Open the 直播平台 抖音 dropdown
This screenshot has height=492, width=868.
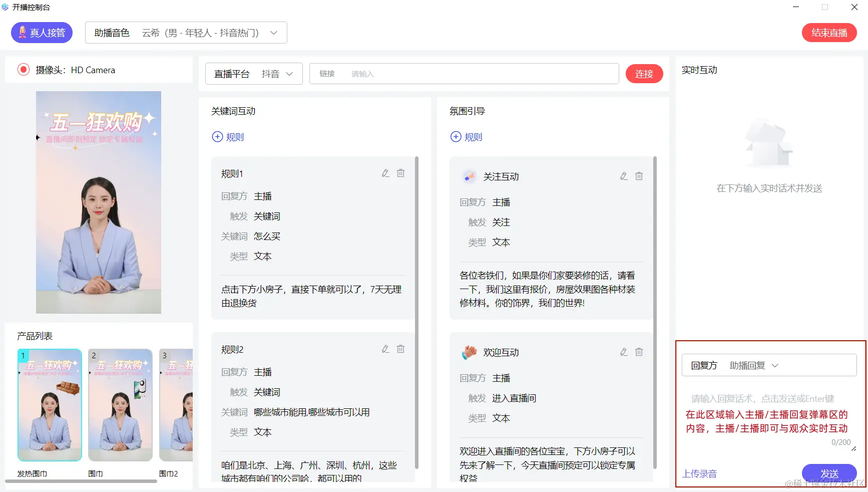[254, 74]
